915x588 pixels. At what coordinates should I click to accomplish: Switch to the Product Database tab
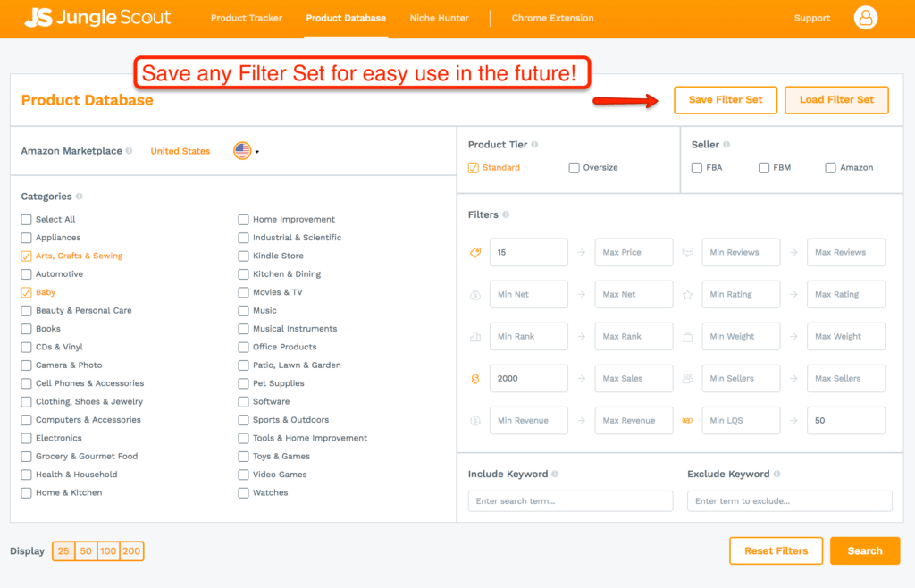click(346, 18)
